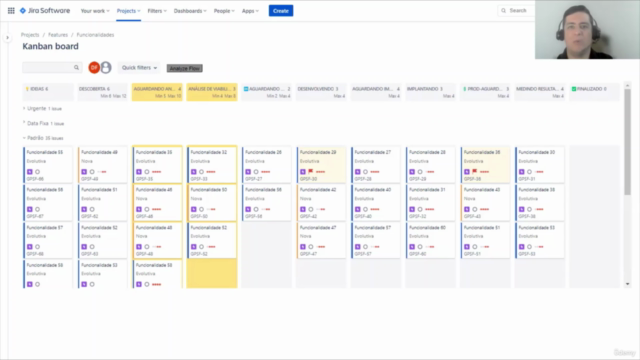Click the scrollbar up arrow

627,85
